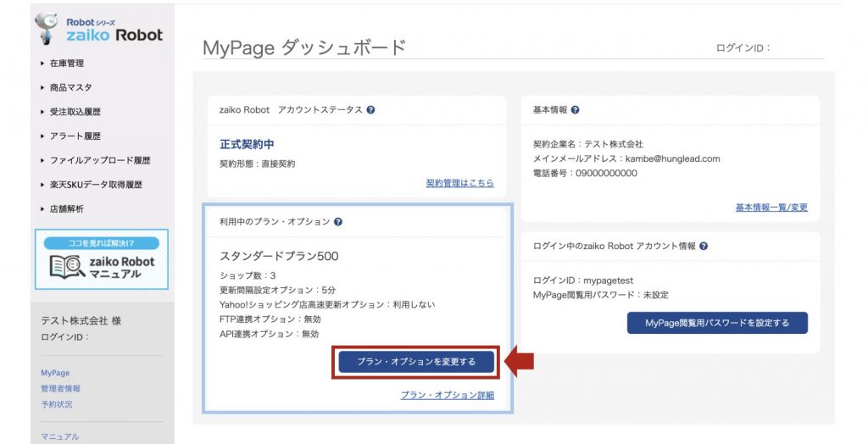868x444 pixels.
Task: Open help icon beside アカウント情報 heading
Action: pos(704,246)
